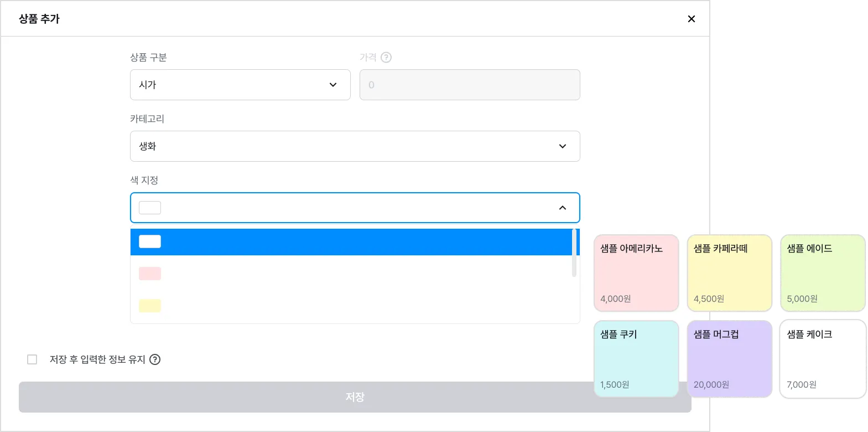
Task: Click the color list scrollbar
Action: (574, 253)
